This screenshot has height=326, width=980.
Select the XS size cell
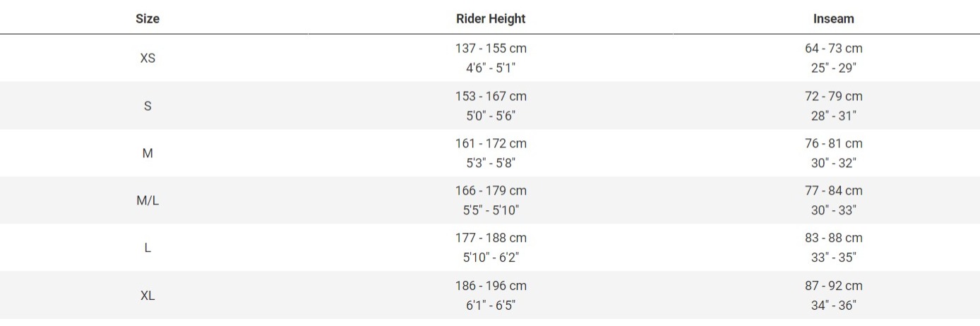pyautogui.click(x=148, y=59)
